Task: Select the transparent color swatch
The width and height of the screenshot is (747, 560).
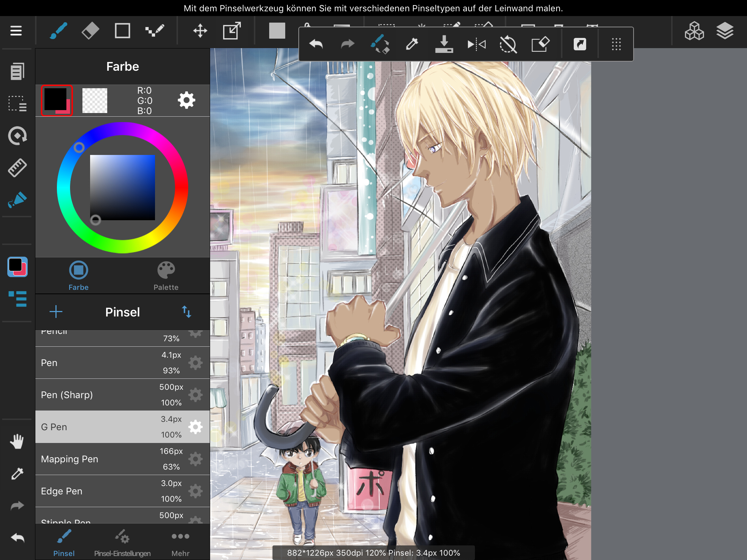Action: pos(95,101)
